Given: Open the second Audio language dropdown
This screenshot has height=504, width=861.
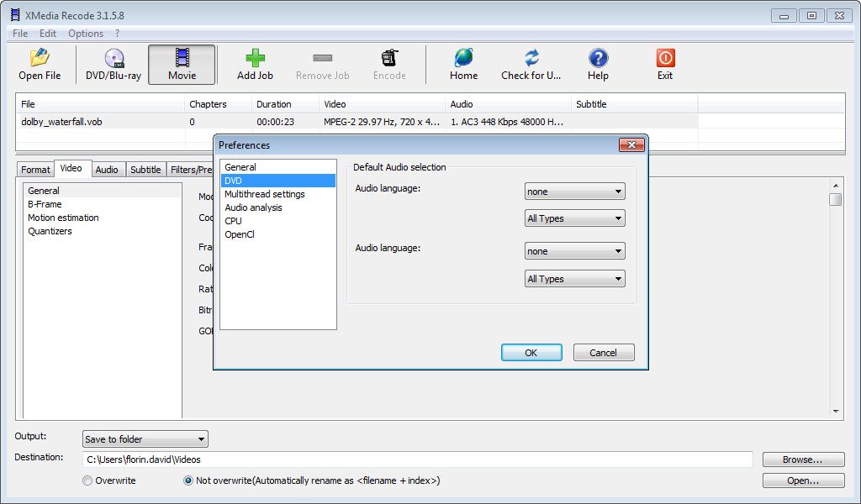Looking at the screenshot, I should tap(574, 251).
